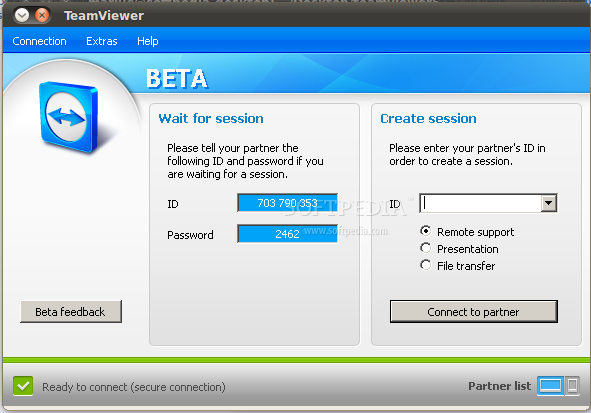Click the TeamViewer title bar text

[104, 15]
